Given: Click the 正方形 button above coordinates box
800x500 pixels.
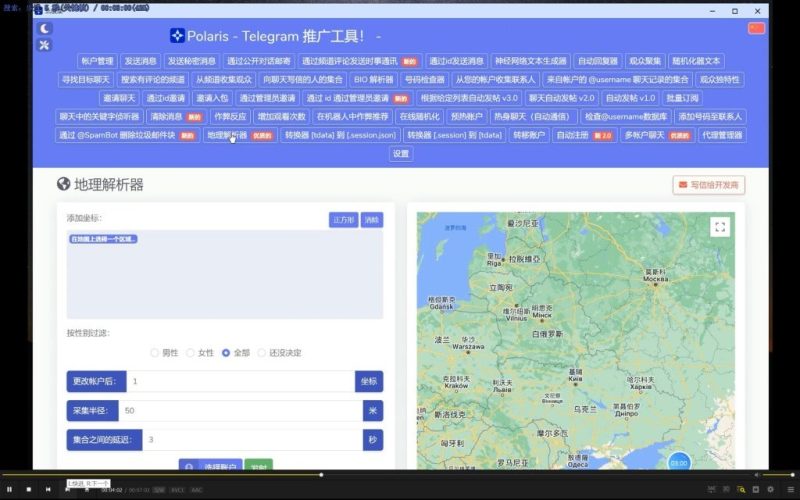Looking at the screenshot, I should click(343, 220).
